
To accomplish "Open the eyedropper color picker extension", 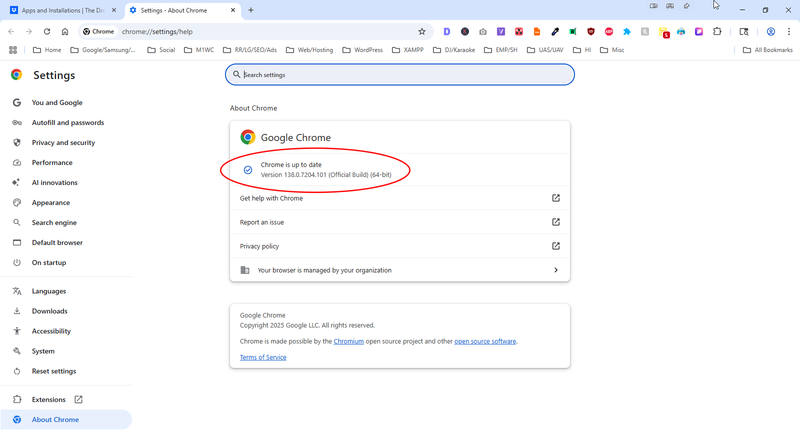I will tap(555, 32).
